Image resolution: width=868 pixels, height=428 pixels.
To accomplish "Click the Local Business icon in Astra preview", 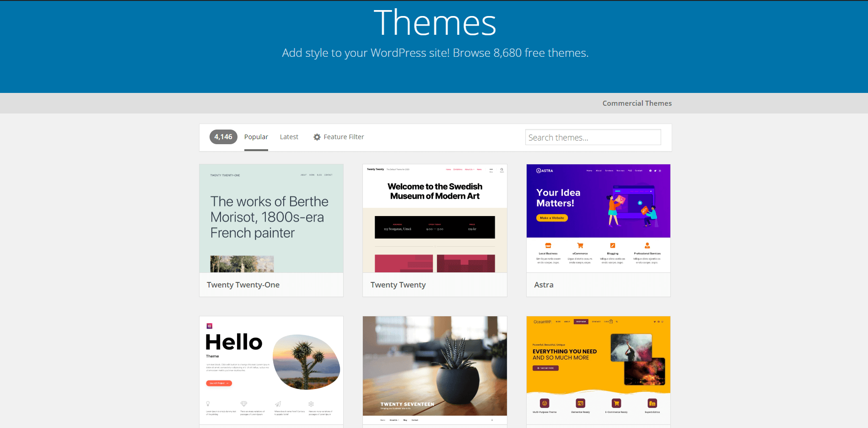I will (x=548, y=245).
